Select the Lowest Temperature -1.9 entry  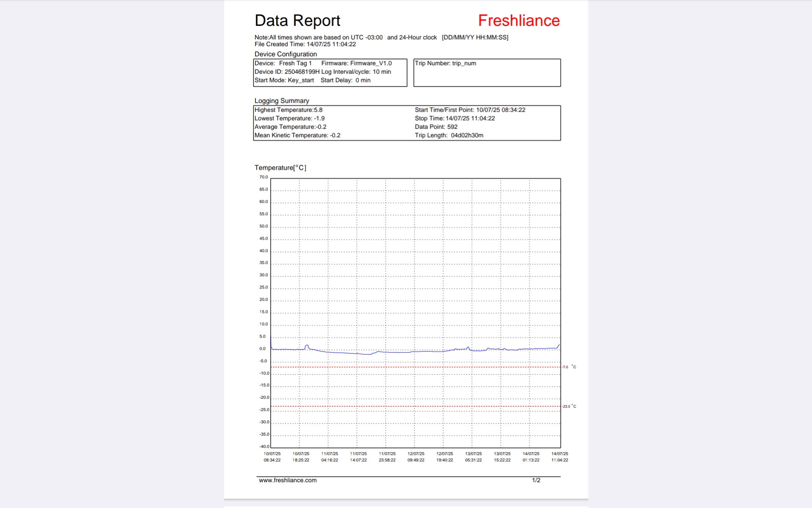290,119
